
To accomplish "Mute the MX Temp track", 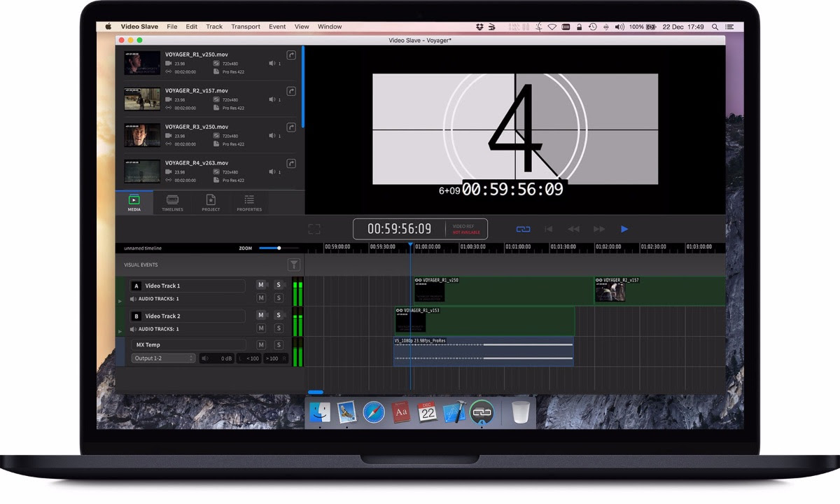I will [x=261, y=345].
